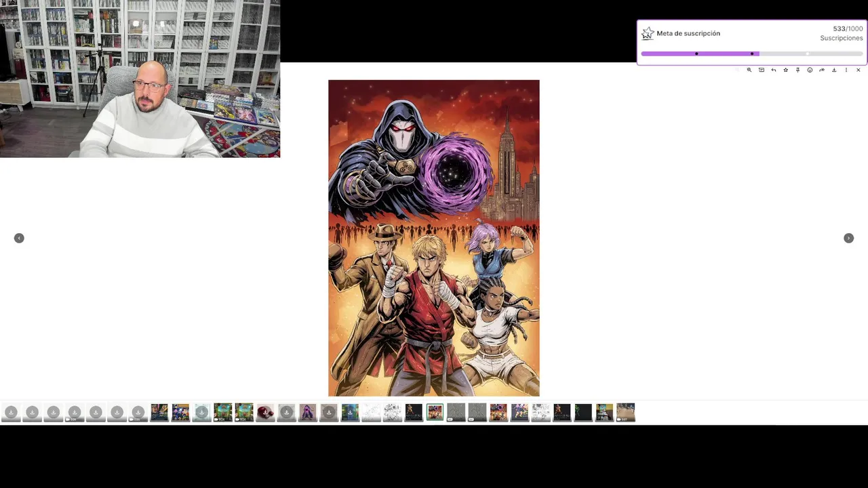Open the purple hooded figure thumbnail

pyautogui.click(x=307, y=412)
